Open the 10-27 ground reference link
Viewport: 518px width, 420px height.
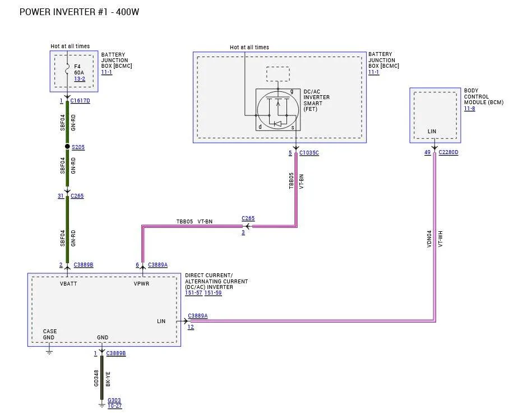(x=114, y=406)
